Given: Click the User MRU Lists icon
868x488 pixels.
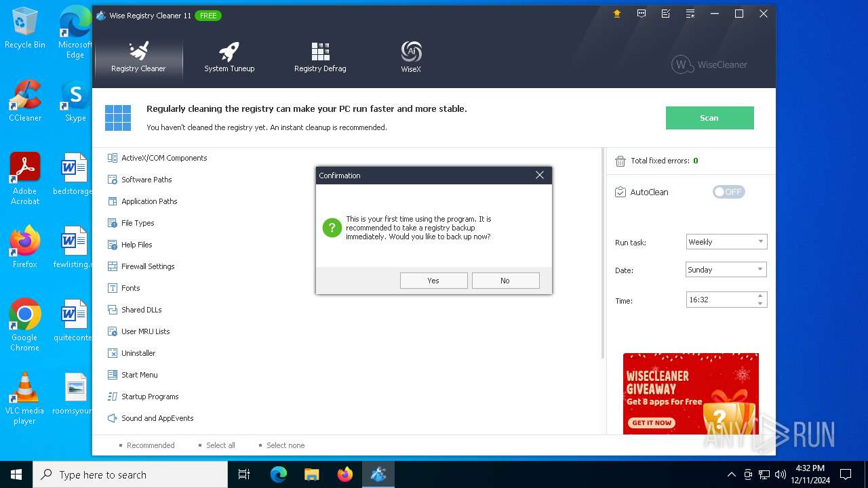Looking at the screenshot, I should 113,331.
